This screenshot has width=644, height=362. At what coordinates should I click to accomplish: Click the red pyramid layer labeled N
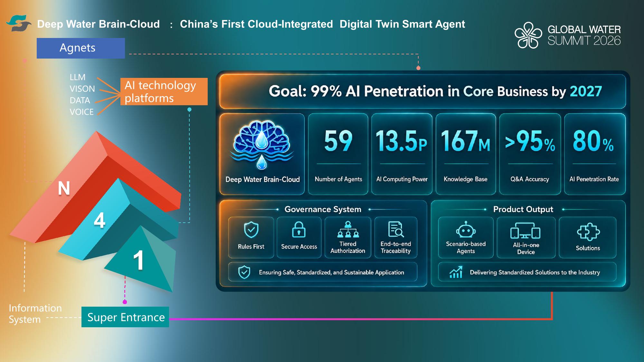(x=64, y=188)
